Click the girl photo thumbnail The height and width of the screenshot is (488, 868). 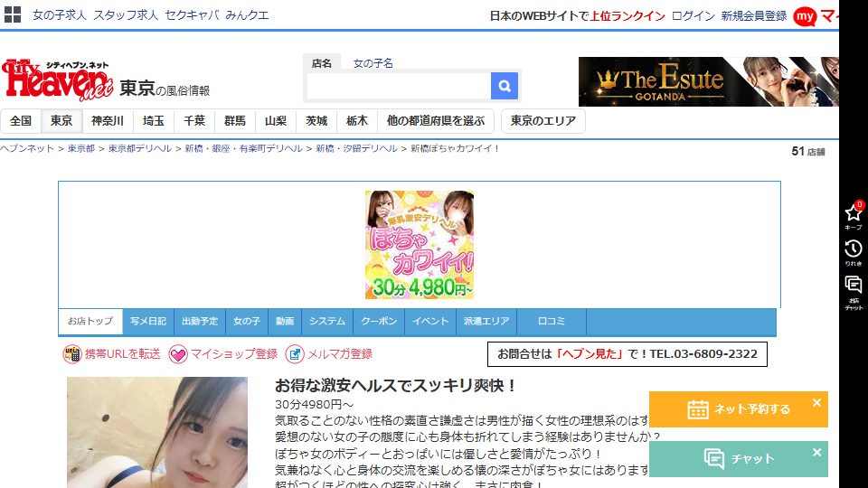tap(157, 433)
